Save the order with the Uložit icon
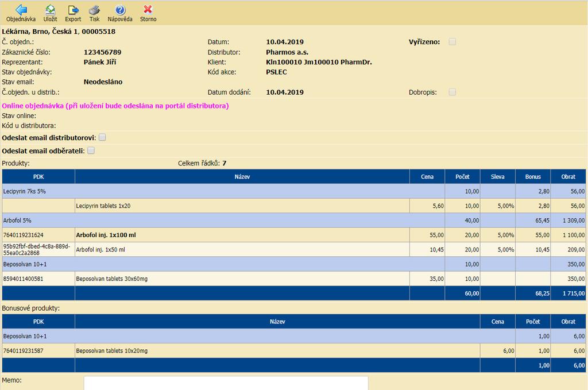 51,10
